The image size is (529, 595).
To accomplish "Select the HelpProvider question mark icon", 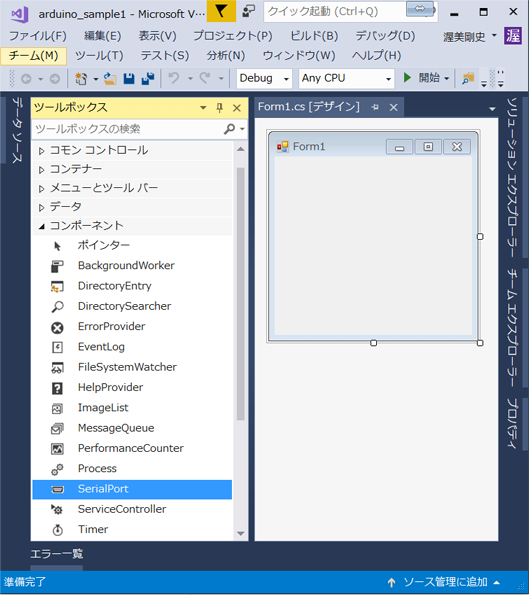I will [57, 388].
